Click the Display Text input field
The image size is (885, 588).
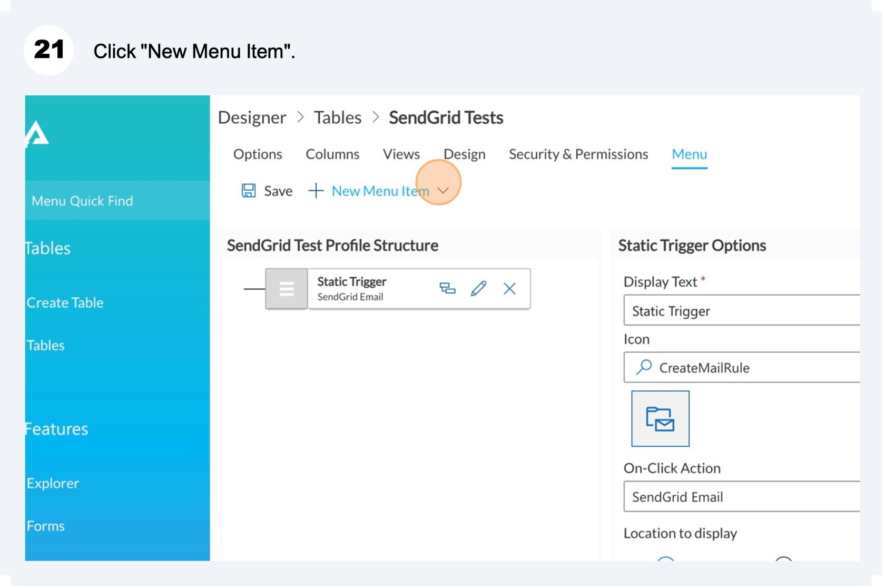coord(743,311)
